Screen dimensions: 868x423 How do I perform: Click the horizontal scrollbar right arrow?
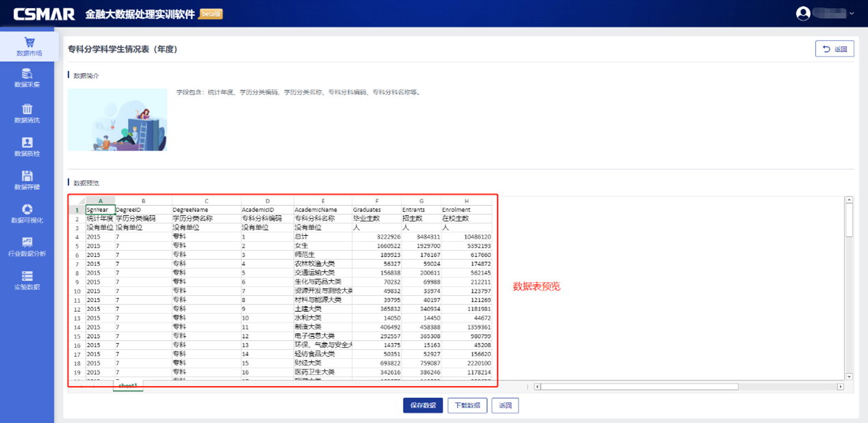click(841, 387)
